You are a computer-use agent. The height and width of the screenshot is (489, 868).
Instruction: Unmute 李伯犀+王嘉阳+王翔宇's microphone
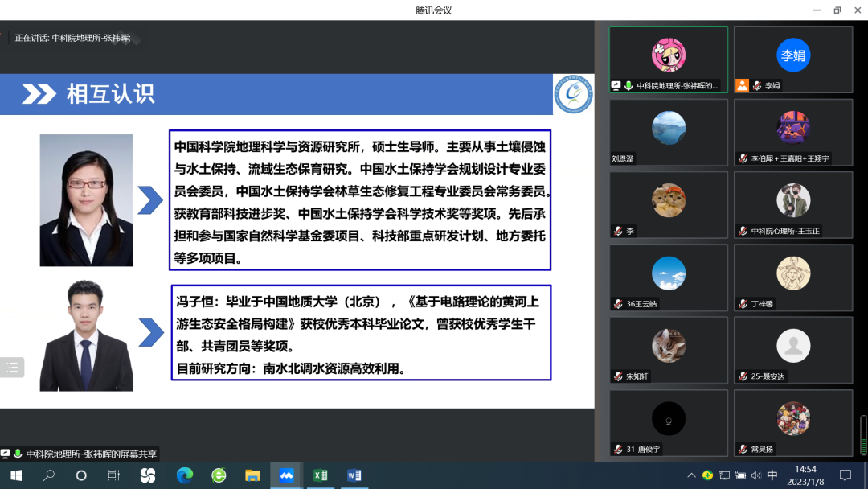coord(741,158)
